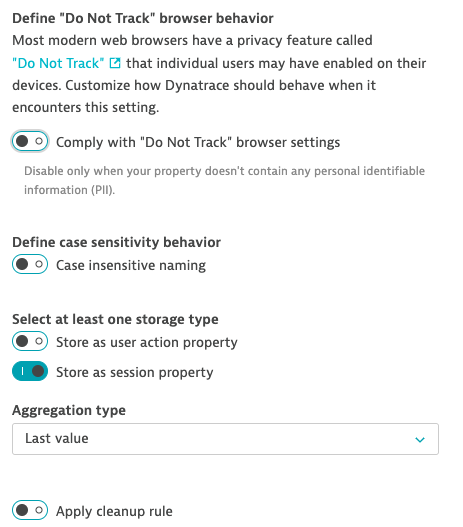463x527 pixels.
Task: Enable Store as user action property switch
Action: (x=30, y=341)
